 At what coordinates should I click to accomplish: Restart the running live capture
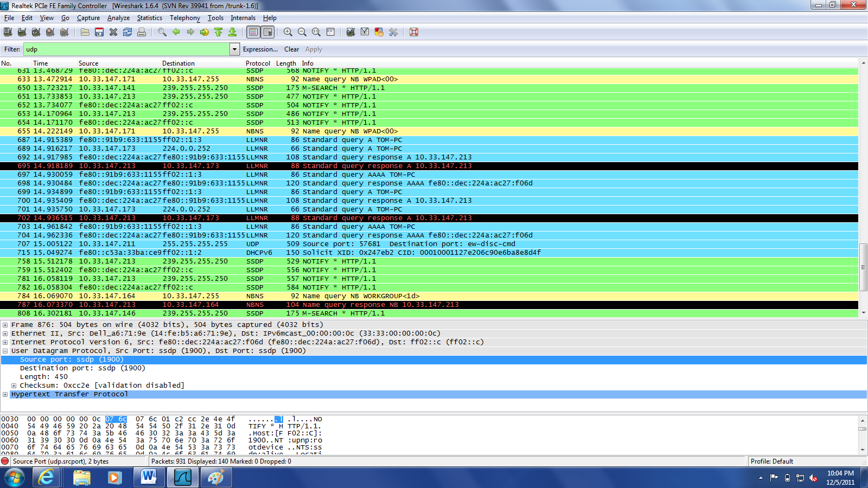65,32
